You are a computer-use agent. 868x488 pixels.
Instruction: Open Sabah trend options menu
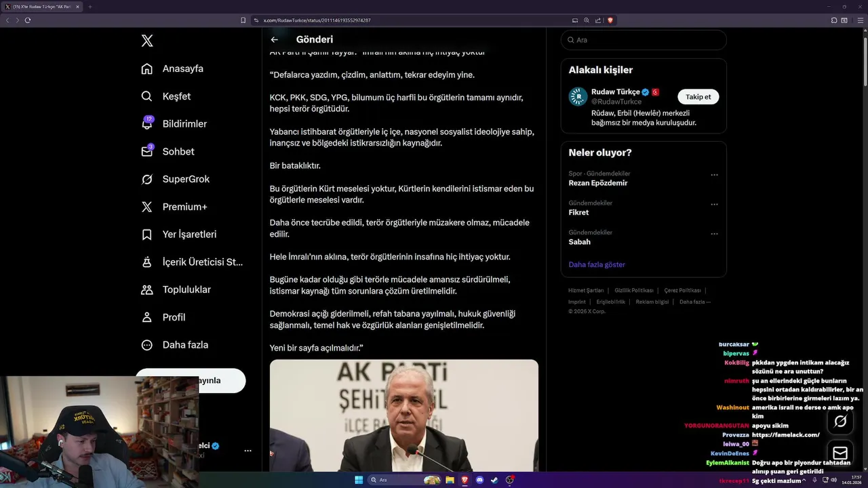714,234
